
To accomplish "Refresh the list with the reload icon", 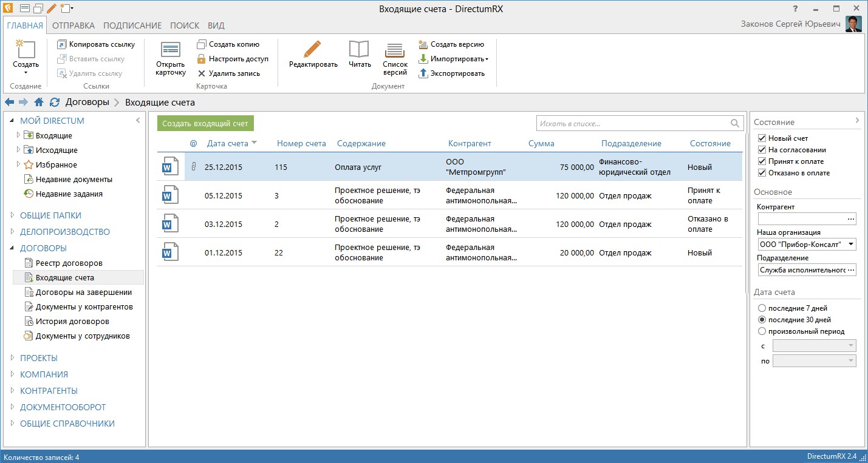I will (55, 102).
